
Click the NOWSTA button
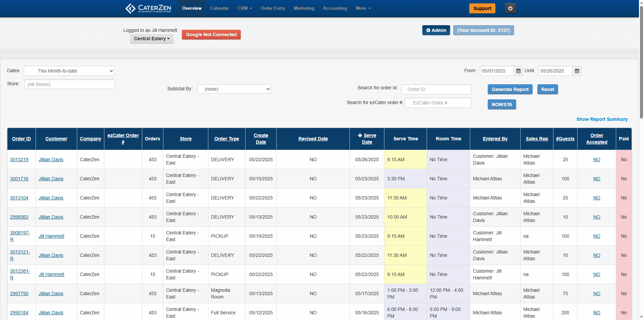pyautogui.click(x=501, y=104)
